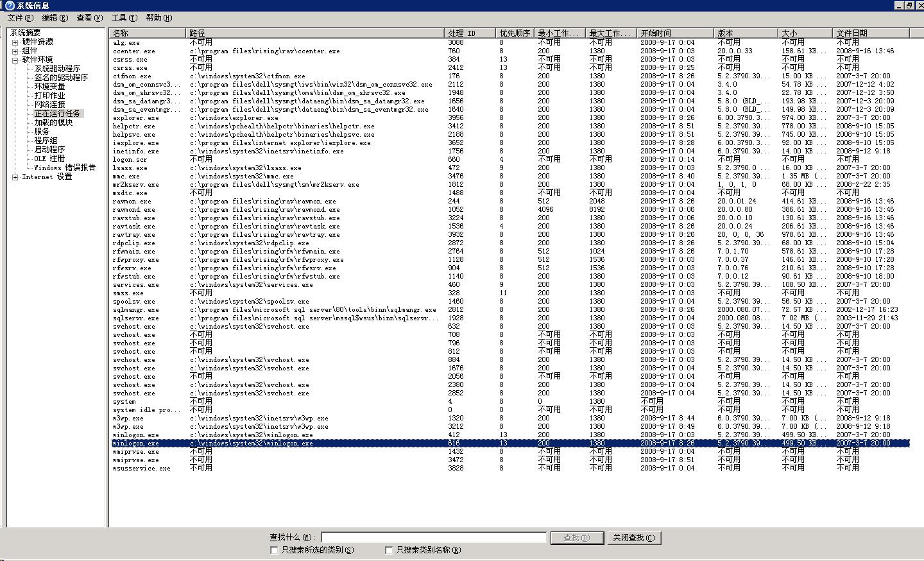Screen dimensions: 924x561
Task: Select Windows 错误报告 in the tree
Action: pos(65,168)
